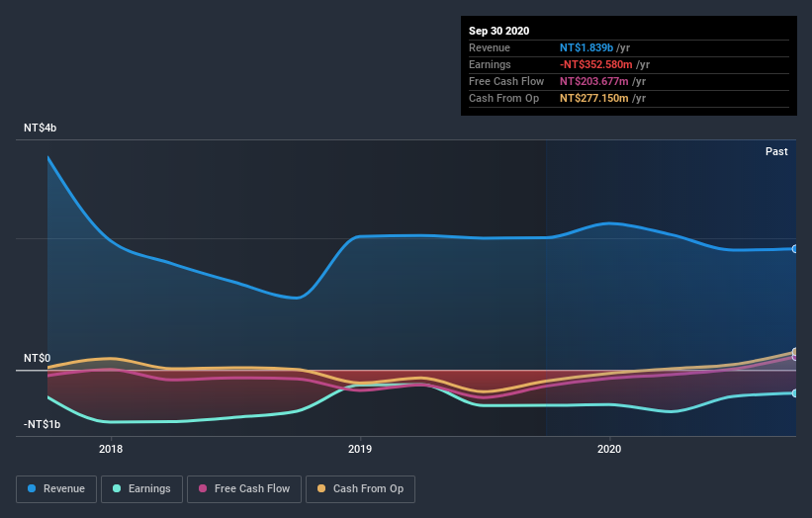812x518 pixels.
Task: Click the Past region label
Action: (x=776, y=151)
